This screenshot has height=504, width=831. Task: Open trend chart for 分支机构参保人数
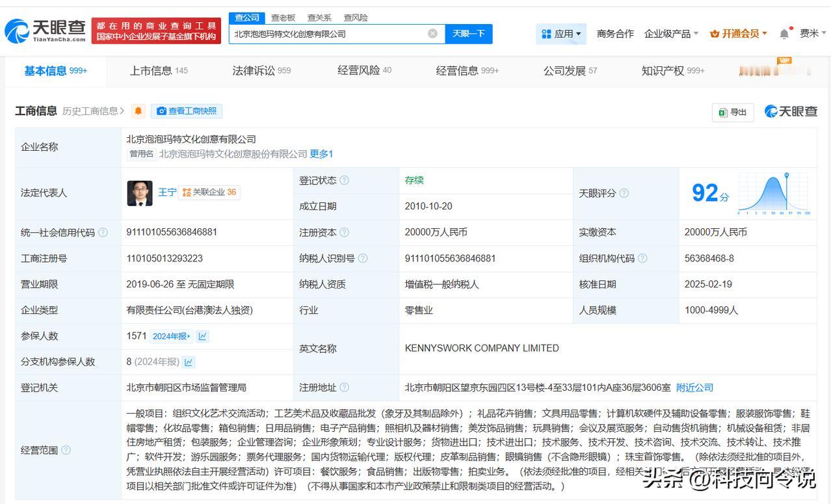pyautogui.click(x=189, y=362)
